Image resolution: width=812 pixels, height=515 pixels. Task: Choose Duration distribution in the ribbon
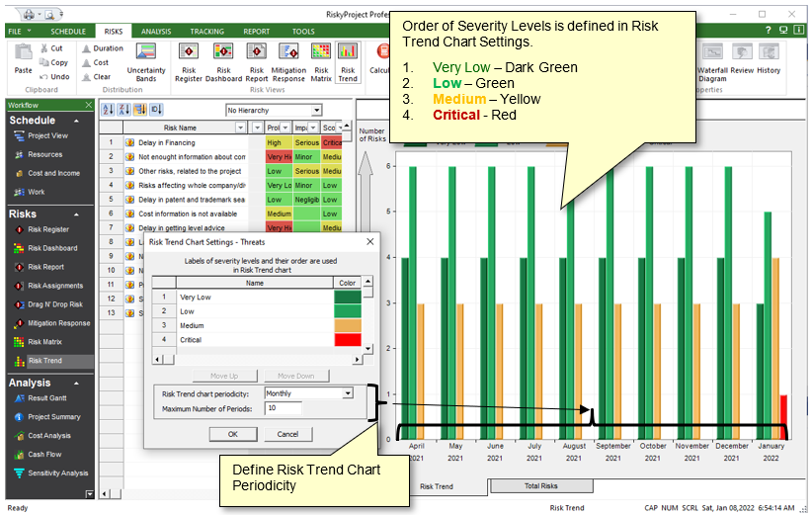[x=103, y=48]
